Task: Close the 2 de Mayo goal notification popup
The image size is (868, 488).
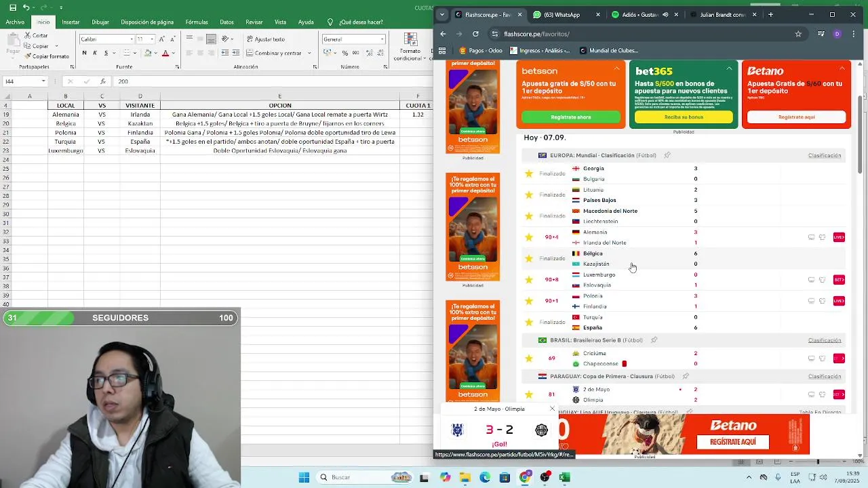Action: click(x=552, y=409)
